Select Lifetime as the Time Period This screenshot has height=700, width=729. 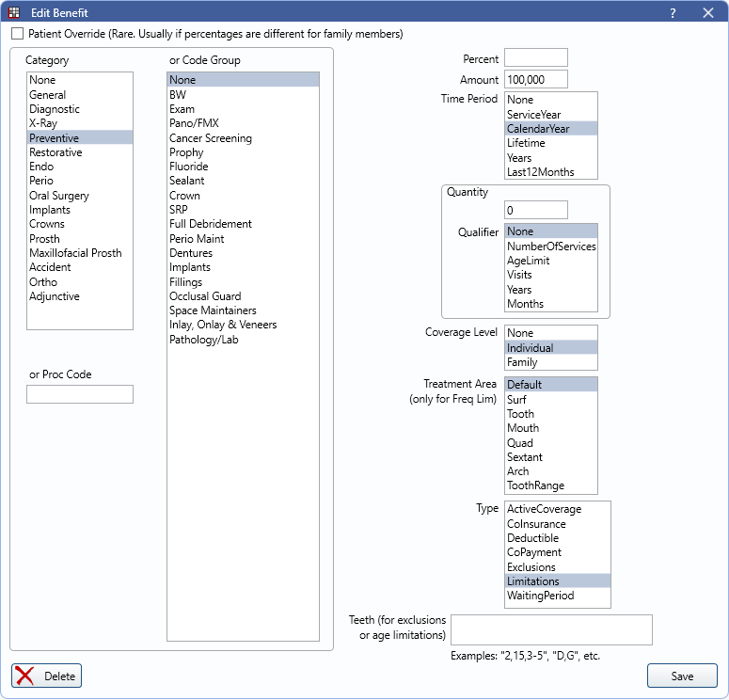point(526,143)
